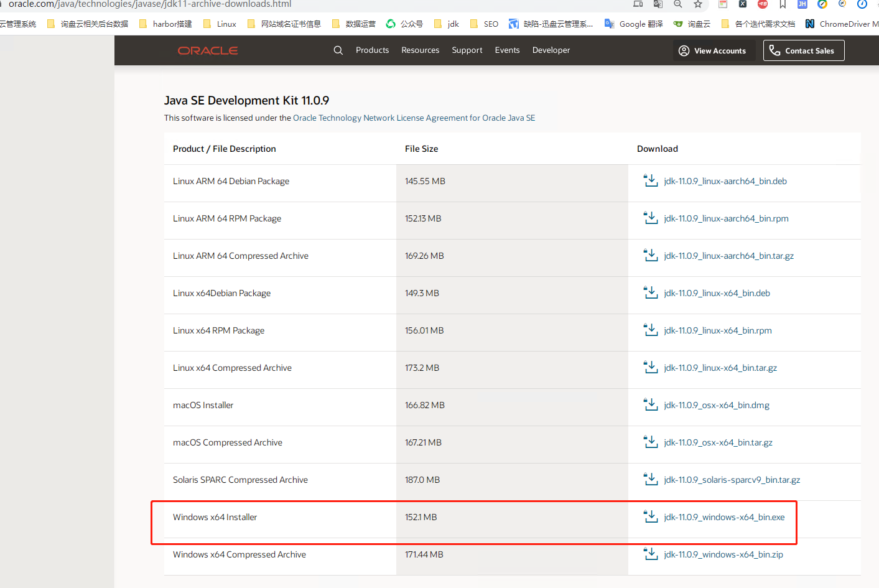This screenshot has height=588, width=879.
Task: Click download icon for osx-x64_bin.tar.gz
Action: click(x=651, y=442)
